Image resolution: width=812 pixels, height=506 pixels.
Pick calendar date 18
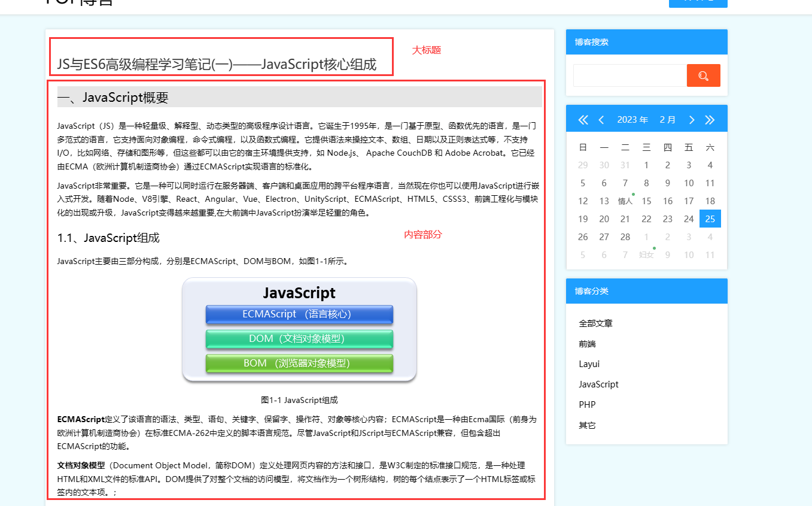click(x=710, y=201)
